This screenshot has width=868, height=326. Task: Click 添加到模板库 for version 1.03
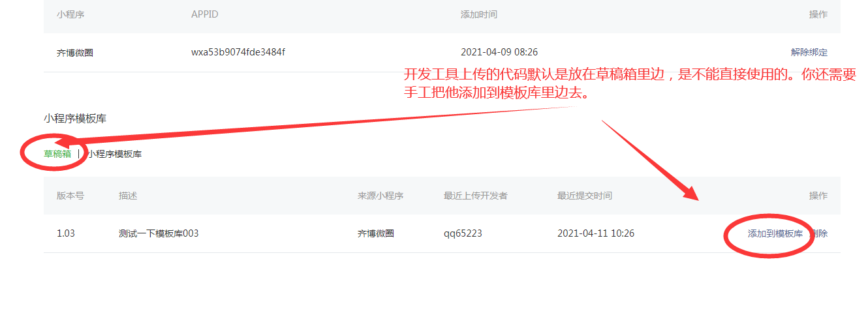coord(775,233)
